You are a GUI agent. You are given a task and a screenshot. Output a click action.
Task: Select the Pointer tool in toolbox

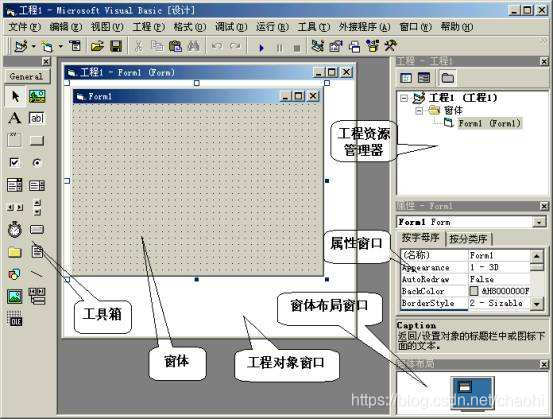[15, 96]
